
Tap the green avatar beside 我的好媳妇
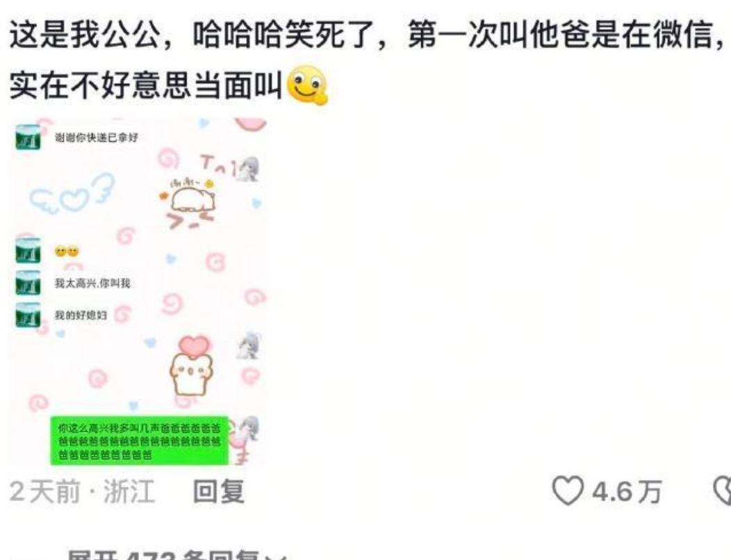tap(28, 315)
